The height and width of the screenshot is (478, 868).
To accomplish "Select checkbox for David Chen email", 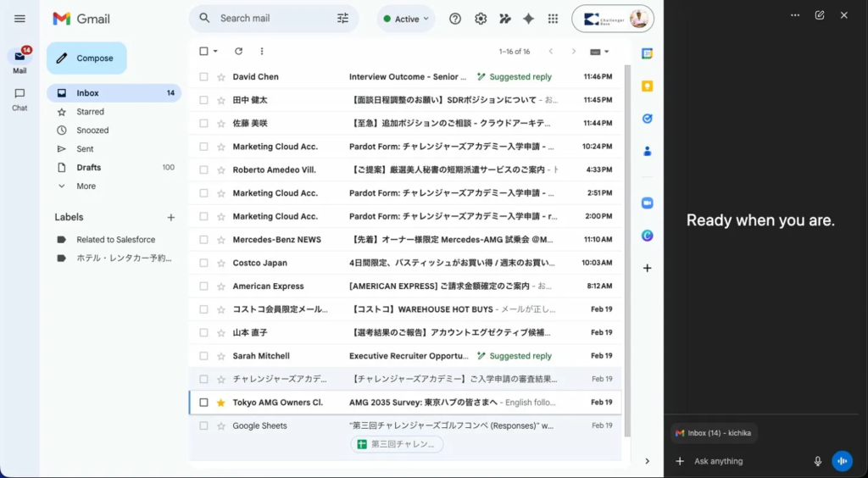I will [x=203, y=77].
